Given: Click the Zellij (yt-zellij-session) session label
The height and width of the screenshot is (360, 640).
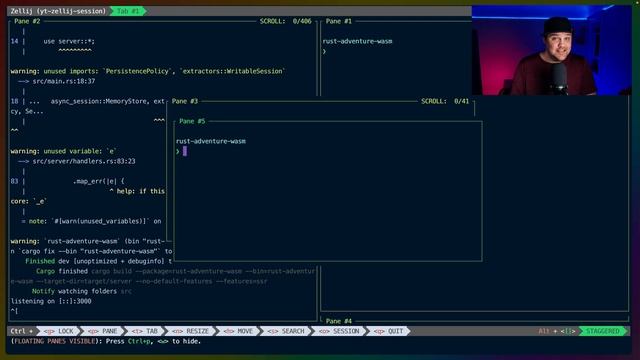Looking at the screenshot, I should point(58,11).
